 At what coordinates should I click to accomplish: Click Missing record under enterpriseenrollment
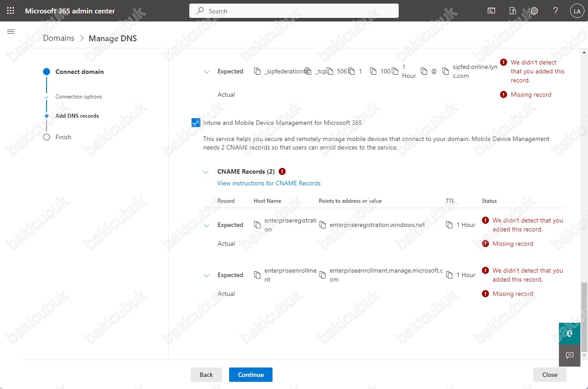[x=513, y=294]
